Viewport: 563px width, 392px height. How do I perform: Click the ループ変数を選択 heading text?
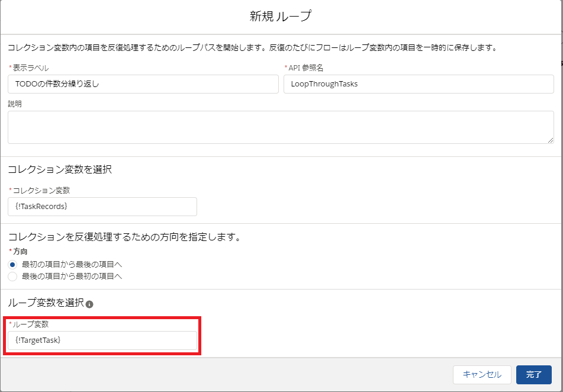pos(46,303)
